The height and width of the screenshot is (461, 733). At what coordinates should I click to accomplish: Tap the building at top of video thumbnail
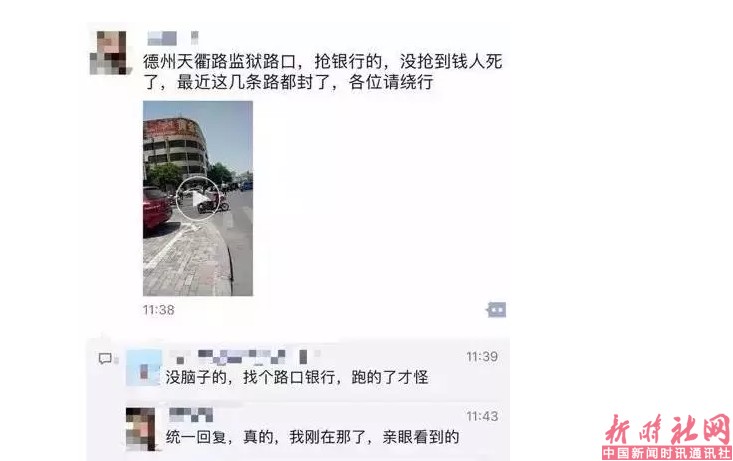click(175, 146)
